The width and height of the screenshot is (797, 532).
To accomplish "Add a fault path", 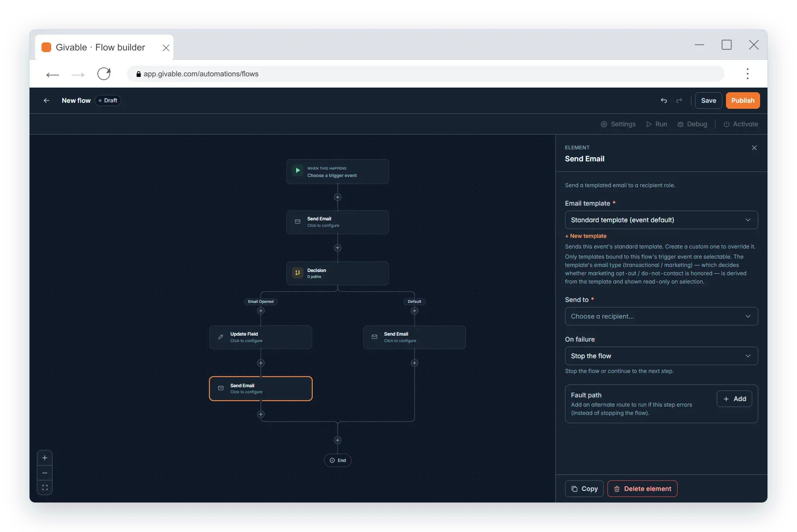I will click(734, 399).
